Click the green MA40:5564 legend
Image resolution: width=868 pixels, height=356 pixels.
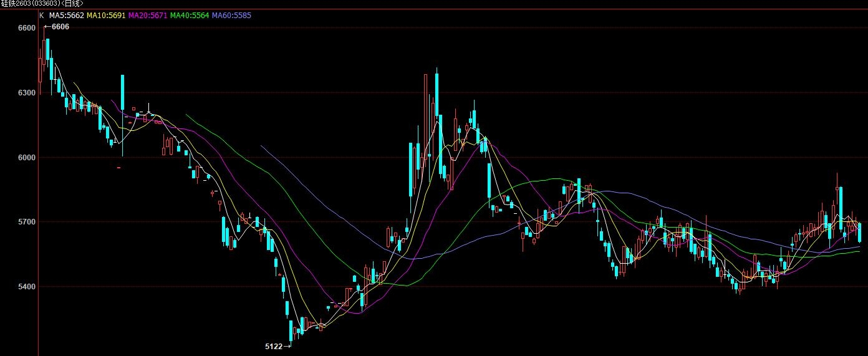tap(190, 15)
